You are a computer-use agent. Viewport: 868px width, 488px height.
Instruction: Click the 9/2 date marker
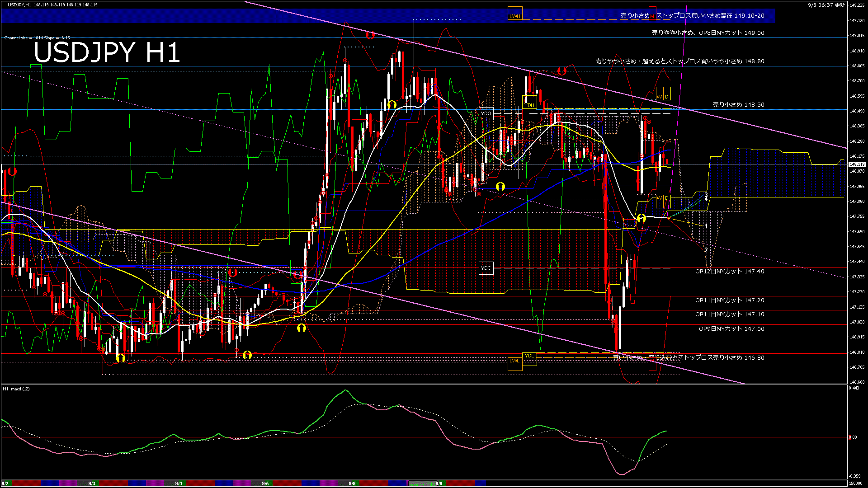tap(5, 483)
